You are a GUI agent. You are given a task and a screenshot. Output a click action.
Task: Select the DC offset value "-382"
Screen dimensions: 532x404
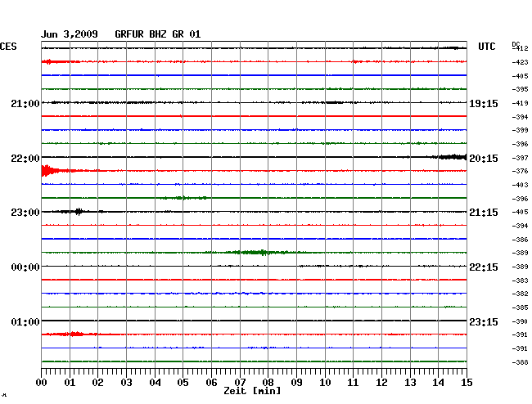[x=520, y=294]
